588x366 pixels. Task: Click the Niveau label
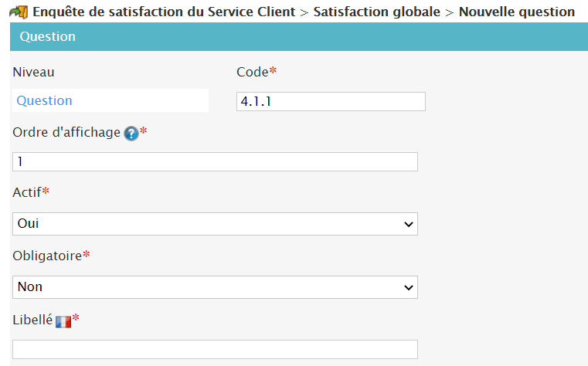(x=34, y=72)
